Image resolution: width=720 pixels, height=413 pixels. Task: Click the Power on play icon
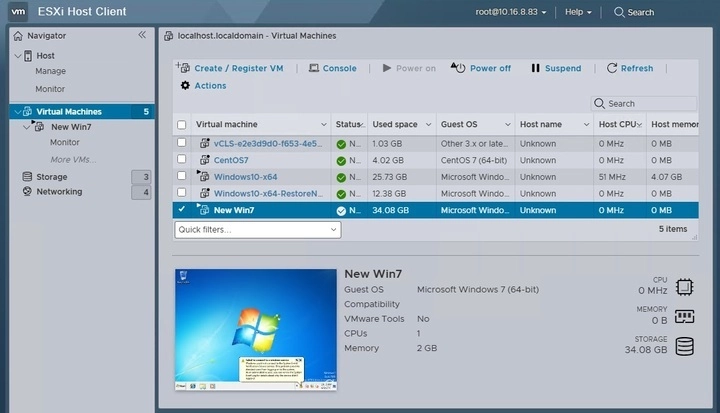[387, 68]
